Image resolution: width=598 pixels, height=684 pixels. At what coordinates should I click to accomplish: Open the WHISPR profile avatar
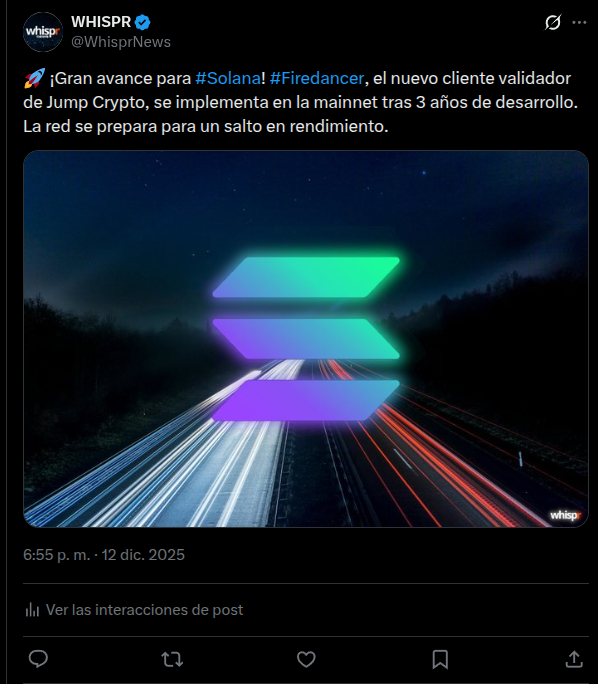[x=43, y=32]
